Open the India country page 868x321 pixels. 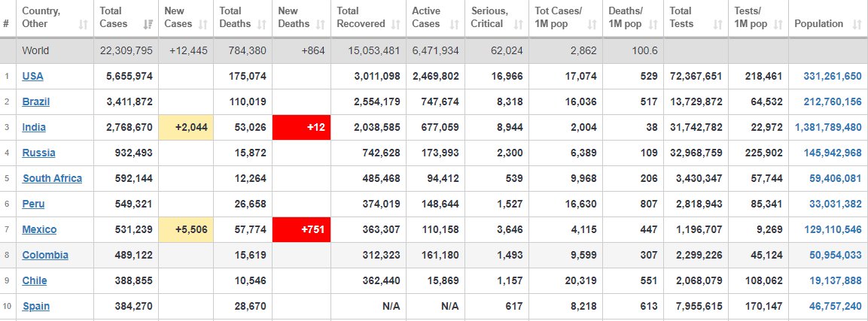[34, 128]
